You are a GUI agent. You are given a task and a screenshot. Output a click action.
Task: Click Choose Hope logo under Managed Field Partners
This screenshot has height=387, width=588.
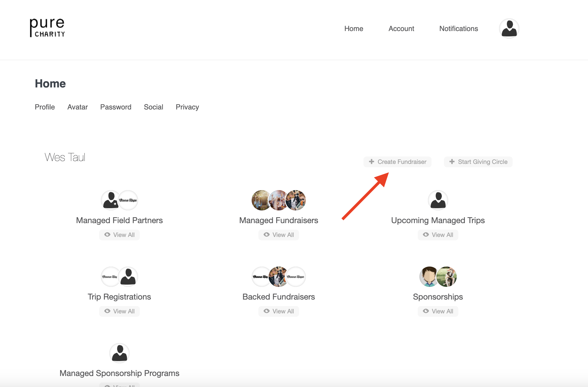[128, 200]
